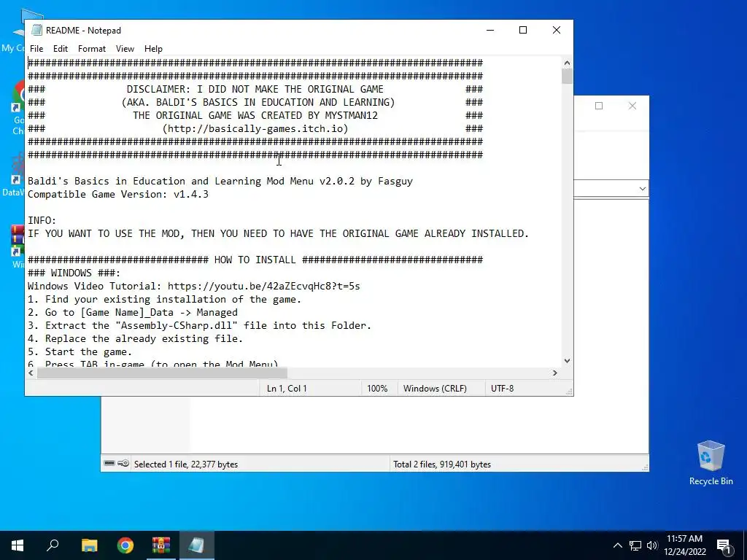747x560 pixels.
Task: Open the File menu in Notepad
Action: pyautogui.click(x=36, y=49)
